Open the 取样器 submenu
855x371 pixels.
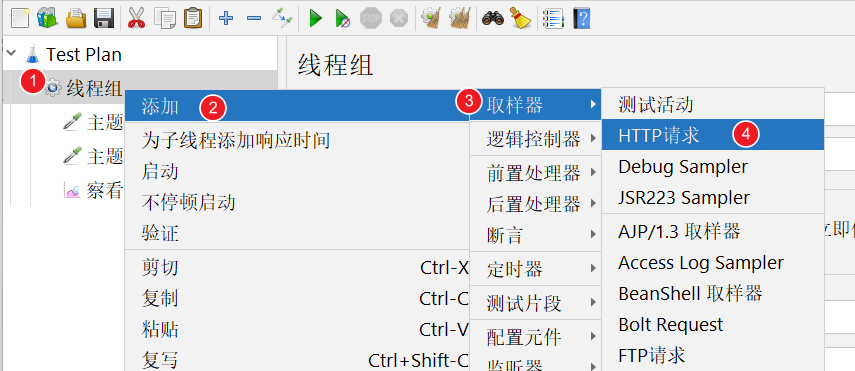pyautogui.click(x=535, y=104)
